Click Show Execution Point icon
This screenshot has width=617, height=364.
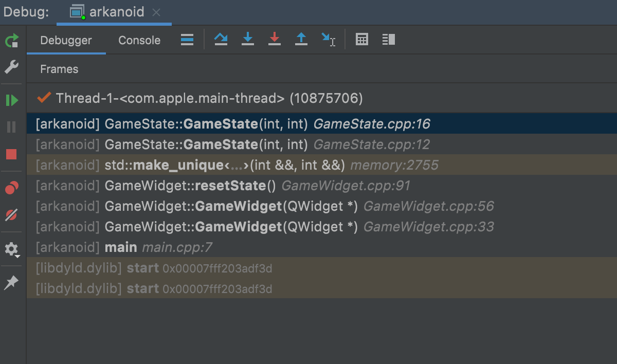tap(187, 40)
